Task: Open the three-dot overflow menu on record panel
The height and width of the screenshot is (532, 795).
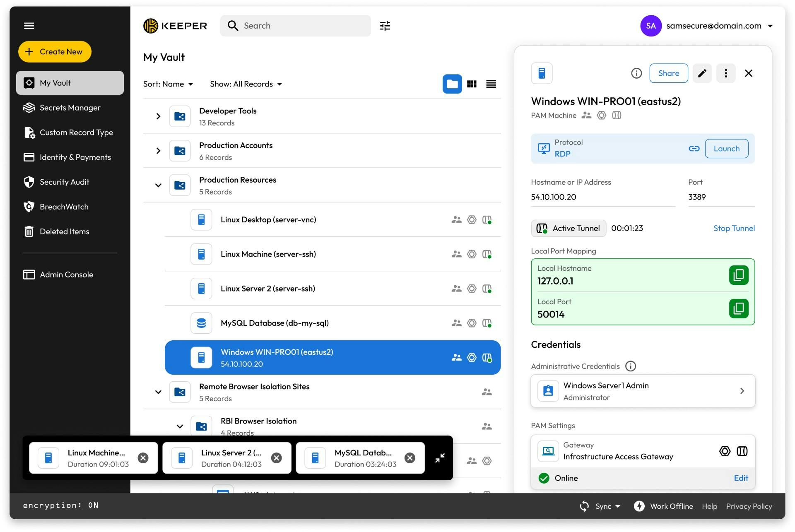Action: 725,73
